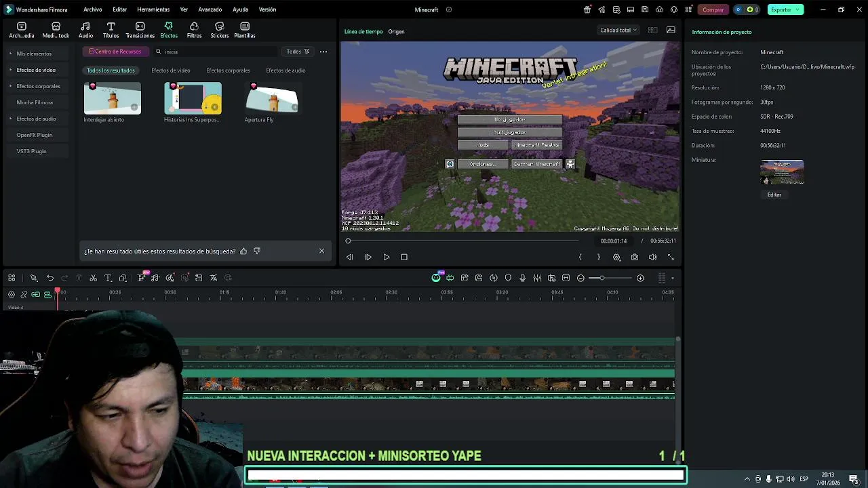The image size is (868, 488).
Task: Open the search results more options menu
Action: point(323,52)
